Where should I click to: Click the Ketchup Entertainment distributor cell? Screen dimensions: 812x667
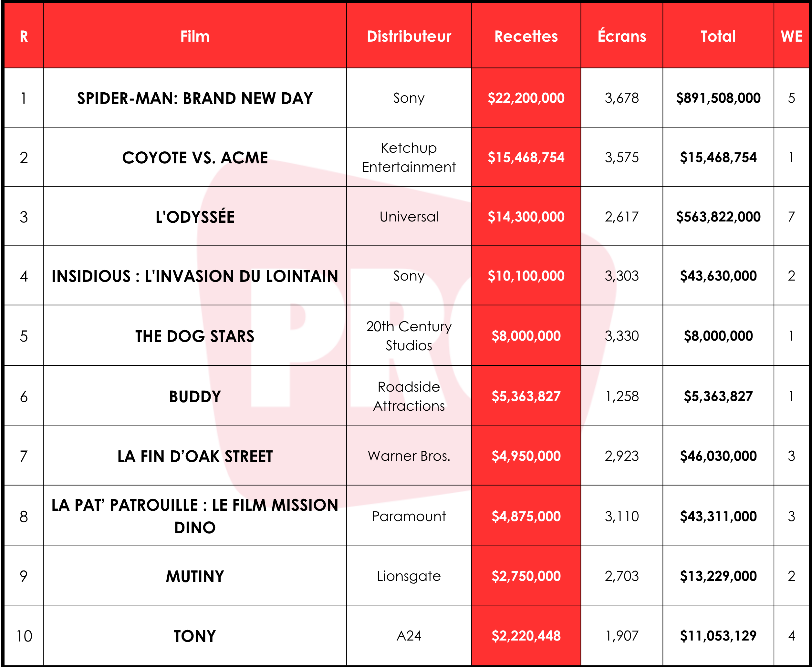409,157
